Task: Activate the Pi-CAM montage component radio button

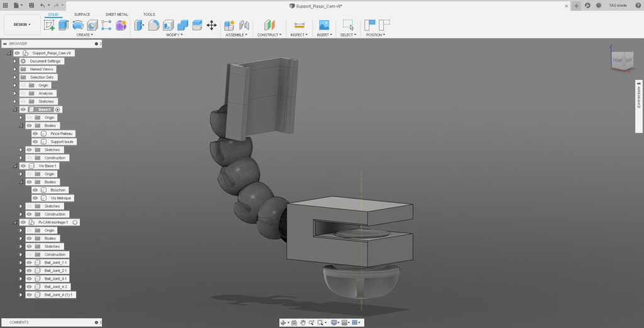Action: [x=75, y=222]
